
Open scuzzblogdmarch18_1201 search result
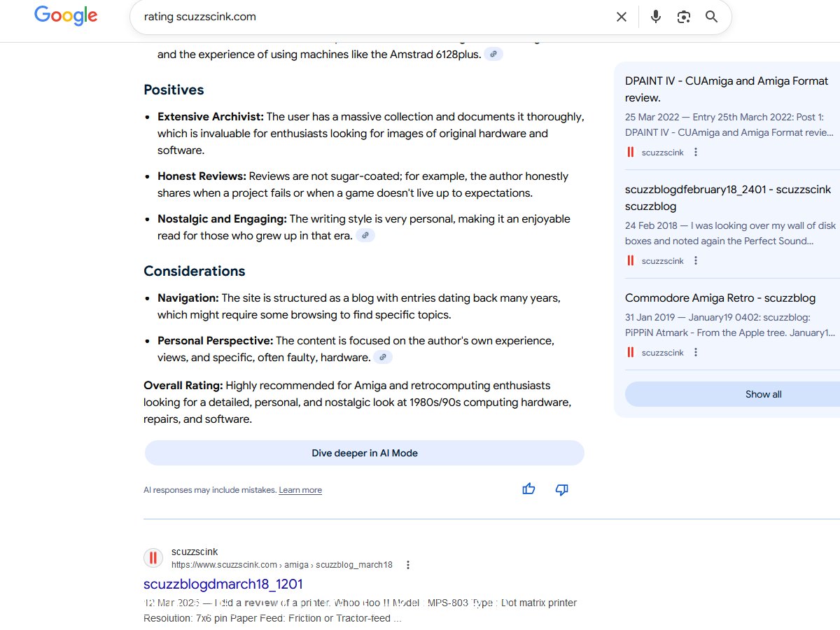tap(223, 584)
